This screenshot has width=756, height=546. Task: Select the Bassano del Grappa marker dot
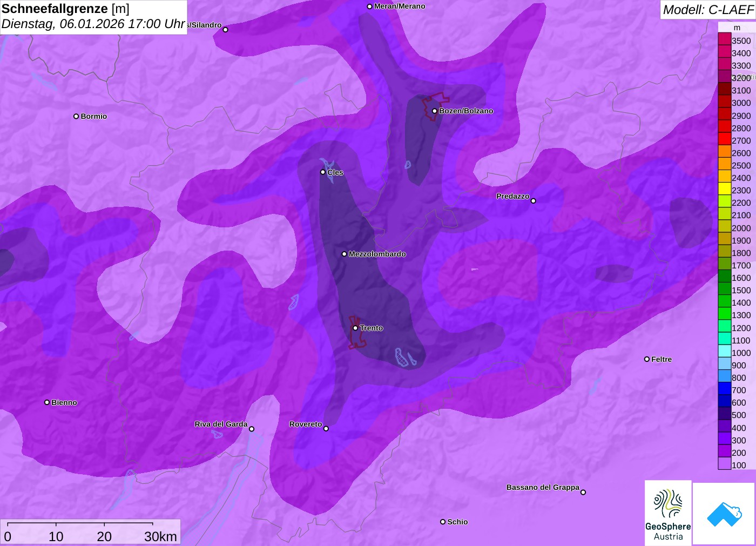[x=583, y=492]
